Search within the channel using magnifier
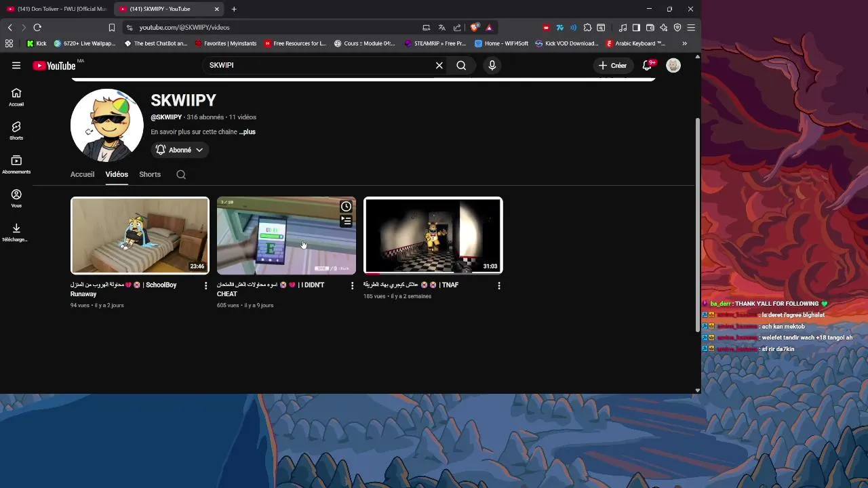The width and height of the screenshot is (868, 488). (x=181, y=174)
